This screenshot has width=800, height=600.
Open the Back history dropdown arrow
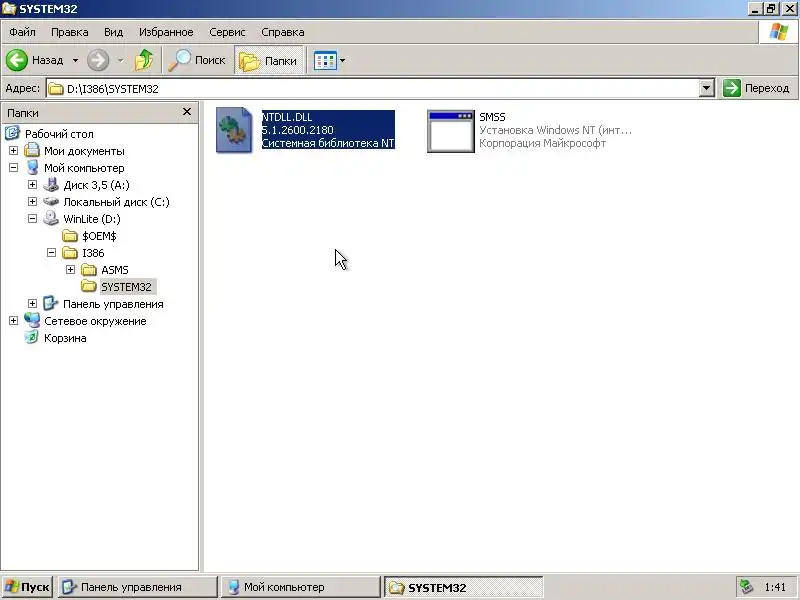point(75,60)
